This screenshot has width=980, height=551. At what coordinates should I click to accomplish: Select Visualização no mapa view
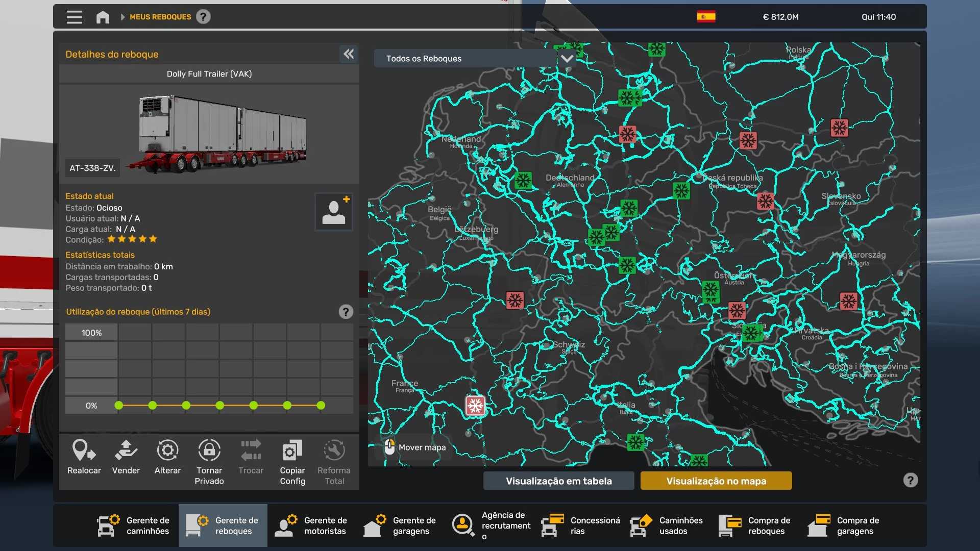(x=716, y=481)
